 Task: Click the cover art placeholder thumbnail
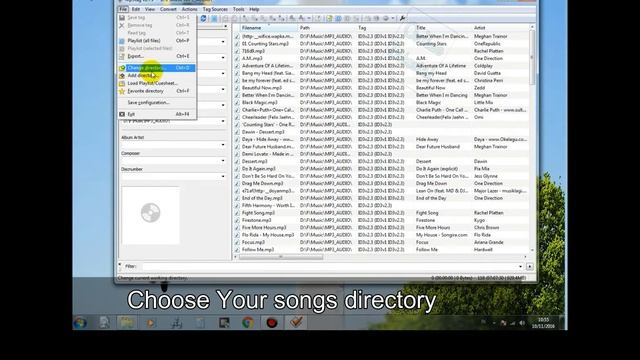point(151,216)
